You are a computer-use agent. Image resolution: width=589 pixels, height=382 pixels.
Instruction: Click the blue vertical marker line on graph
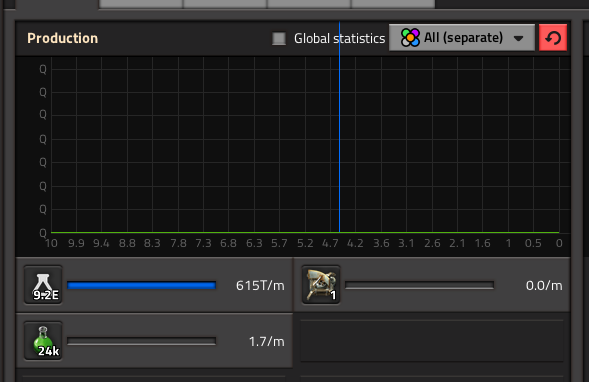coord(340,128)
